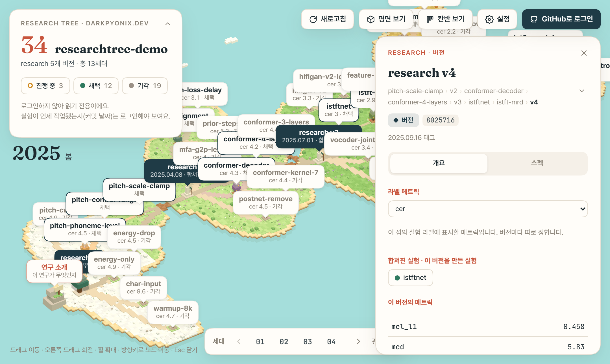This screenshot has height=364, width=610.
Task: Collapse the Research Tree info card
Action: click(x=168, y=24)
